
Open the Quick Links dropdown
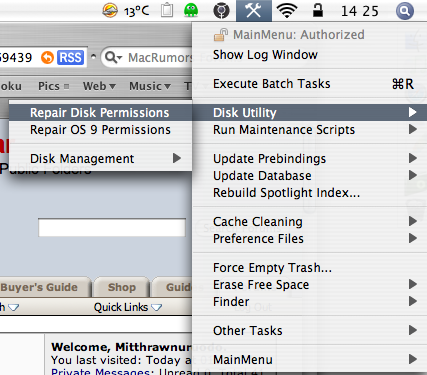(128, 307)
